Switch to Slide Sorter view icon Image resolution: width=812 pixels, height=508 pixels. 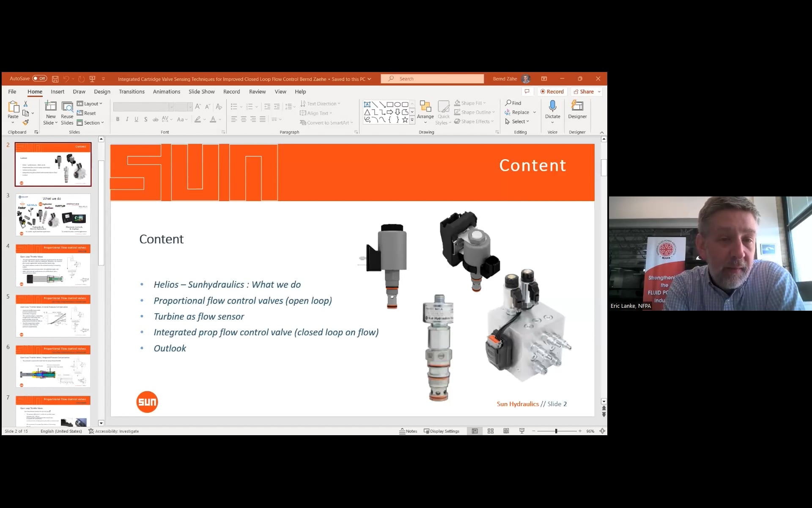coord(491,431)
